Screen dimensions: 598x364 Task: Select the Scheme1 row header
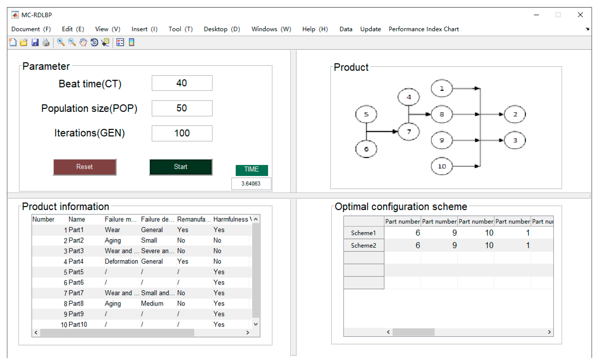click(364, 233)
